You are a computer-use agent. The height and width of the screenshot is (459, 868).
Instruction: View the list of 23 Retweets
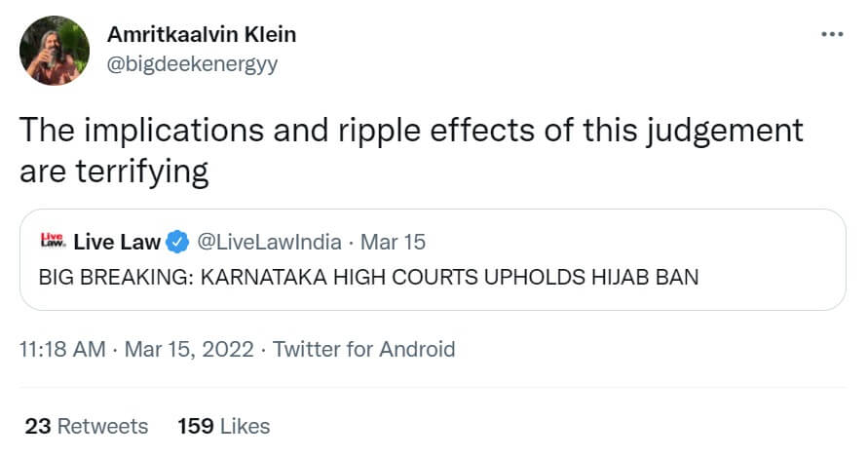86,426
